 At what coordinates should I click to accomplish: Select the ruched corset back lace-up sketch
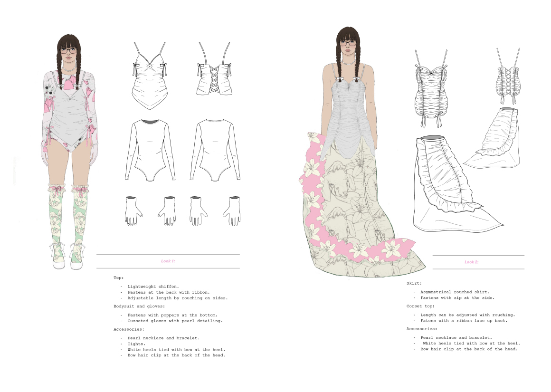pyautogui.click(x=508, y=76)
